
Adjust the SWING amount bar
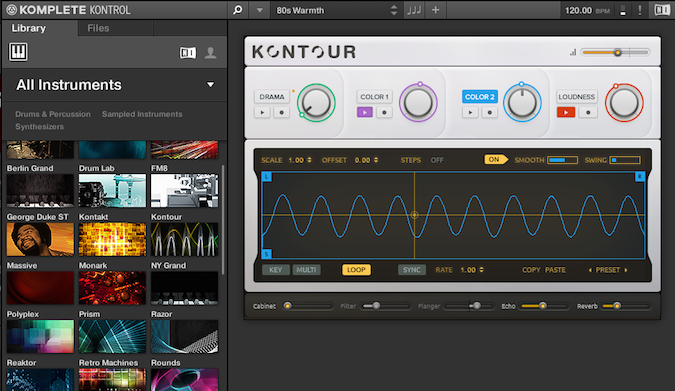click(625, 160)
